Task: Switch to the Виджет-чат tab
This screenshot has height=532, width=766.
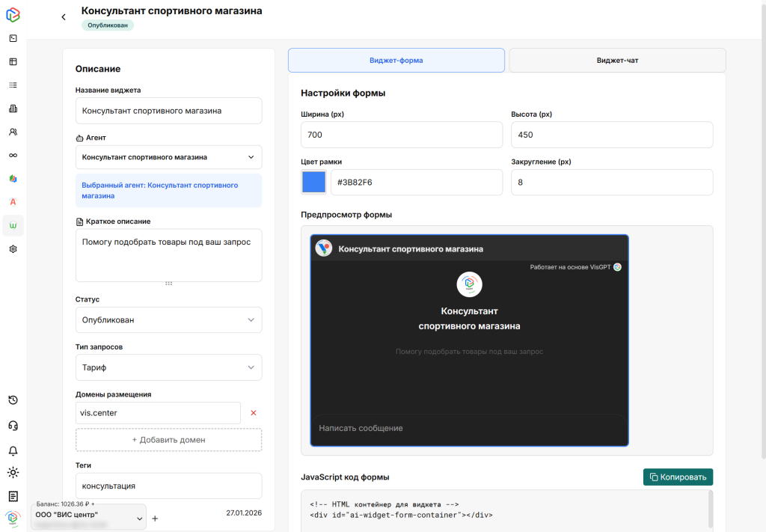Action: point(617,61)
